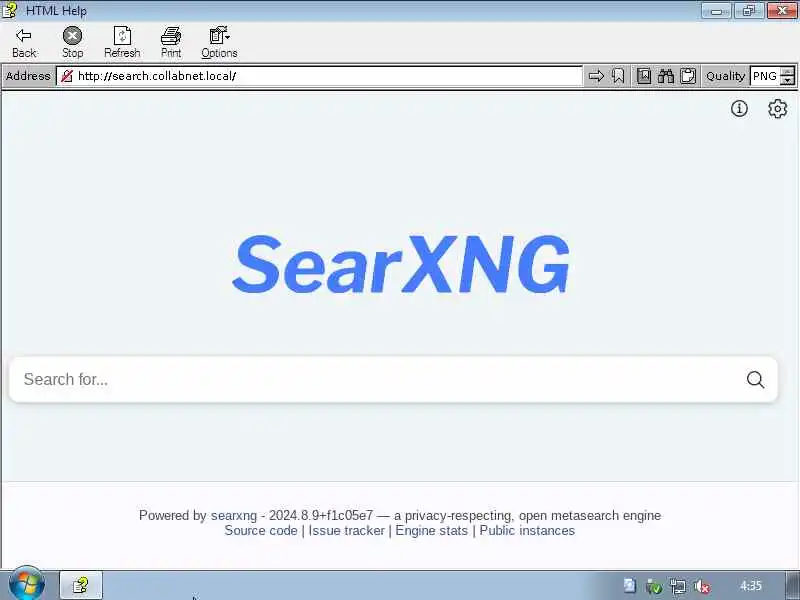Select the Quality PNG value field
The width and height of the screenshot is (800, 600).
tap(766, 76)
